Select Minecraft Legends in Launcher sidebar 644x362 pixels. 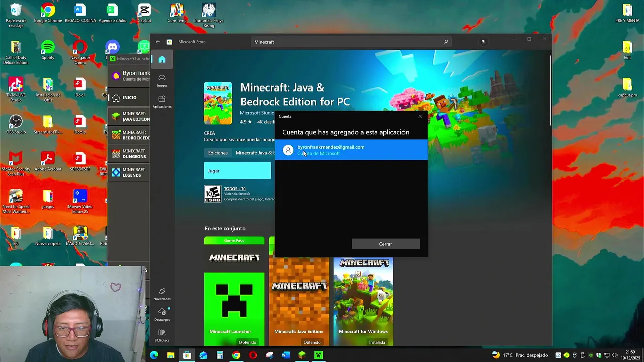point(130,173)
